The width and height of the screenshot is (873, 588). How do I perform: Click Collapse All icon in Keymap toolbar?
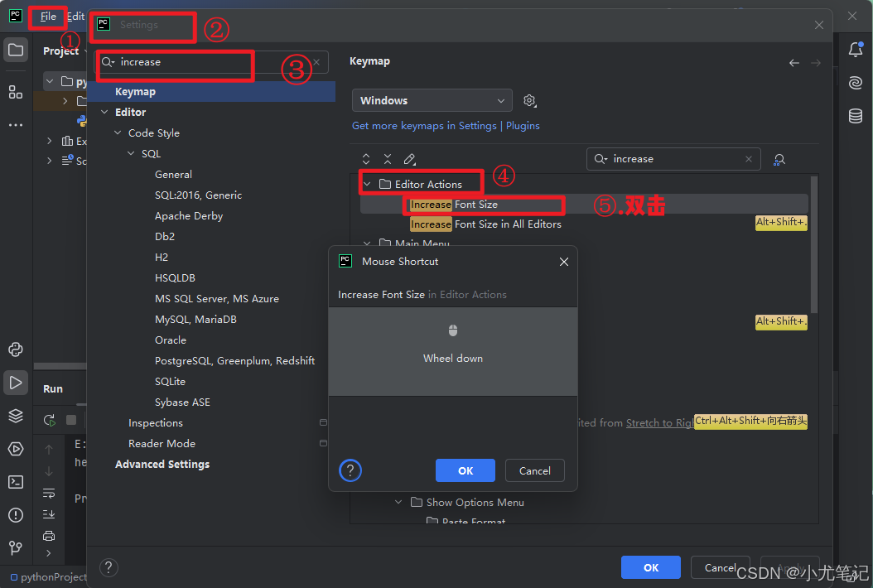[388, 159]
